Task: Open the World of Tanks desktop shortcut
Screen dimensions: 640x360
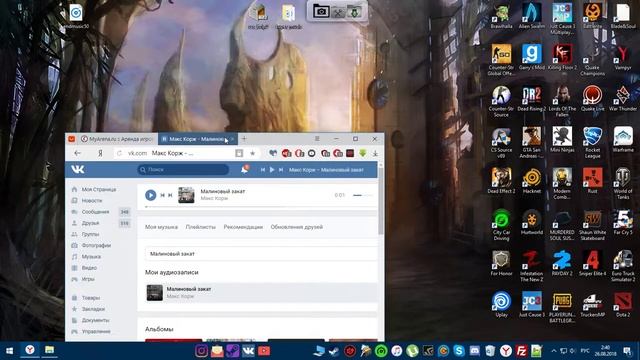Action: pos(622,184)
